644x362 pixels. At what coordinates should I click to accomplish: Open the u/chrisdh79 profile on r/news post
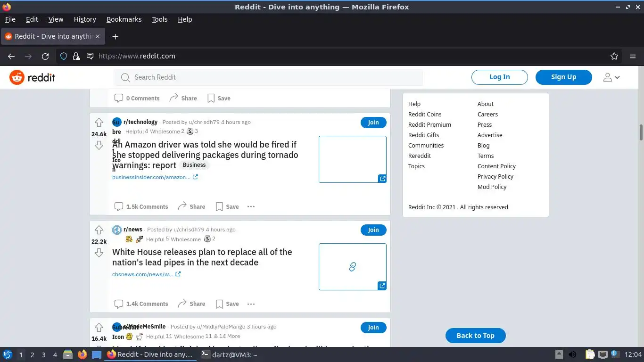coord(189,230)
